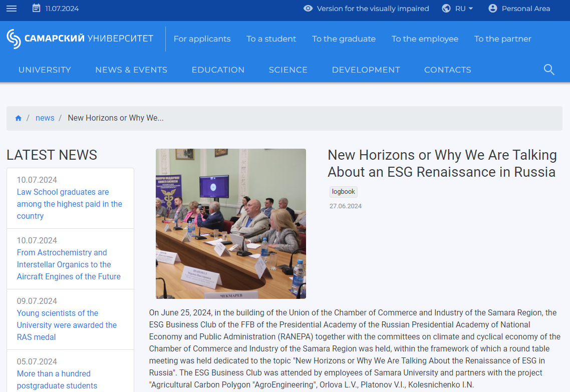Screen dimensions: 570x392
Task: Click the 11.07.2024 date text
Action: coord(62,9)
